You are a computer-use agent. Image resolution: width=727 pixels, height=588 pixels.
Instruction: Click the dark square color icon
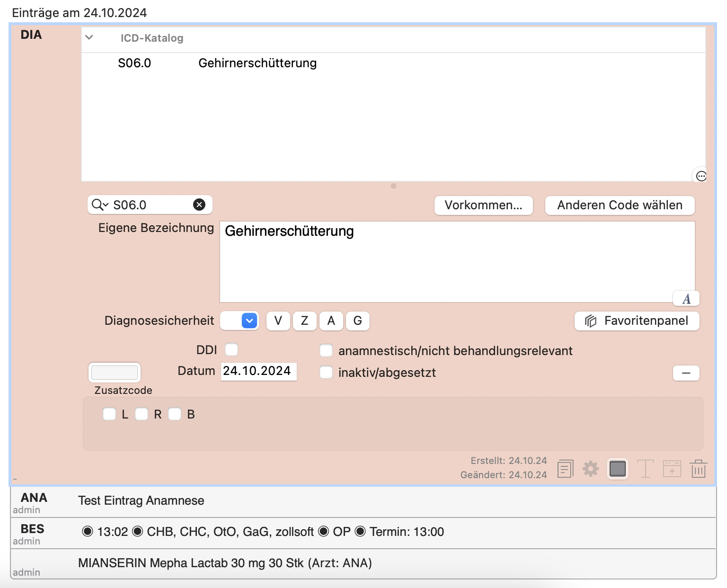pyautogui.click(x=618, y=469)
